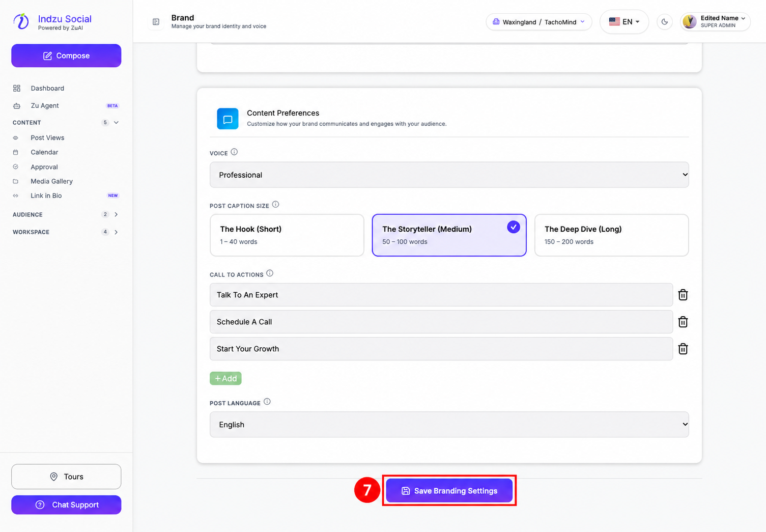This screenshot has height=532, width=766.
Task: Open the Zu Agent page
Action: [x=45, y=106]
